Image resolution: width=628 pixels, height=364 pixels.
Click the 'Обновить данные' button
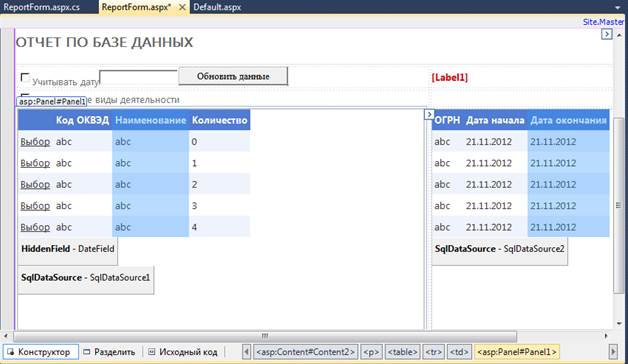coord(233,76)
